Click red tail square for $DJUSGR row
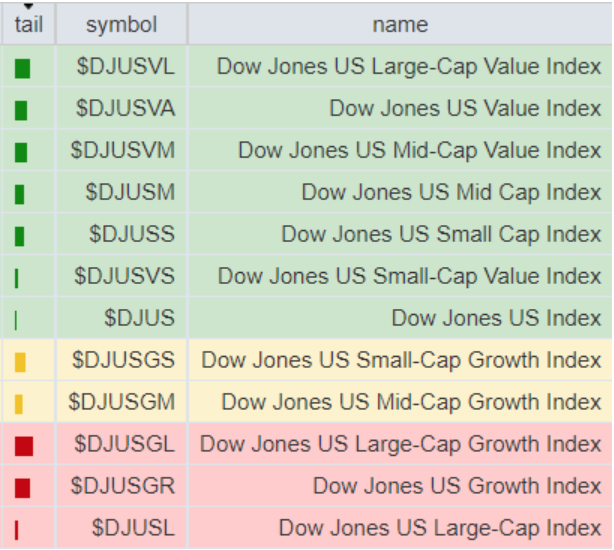Image resolution: width=614 pixels, height=550 pixels. (x=23, y=488)
